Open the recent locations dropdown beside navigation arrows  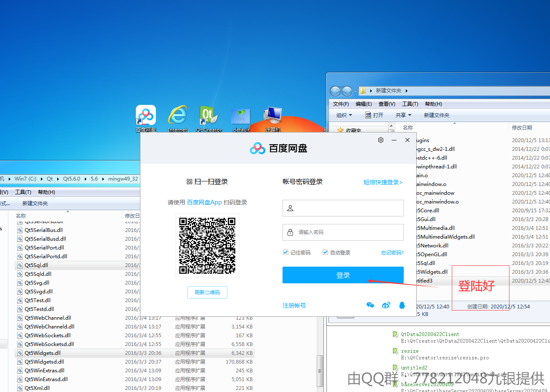(x=355, y=91)
